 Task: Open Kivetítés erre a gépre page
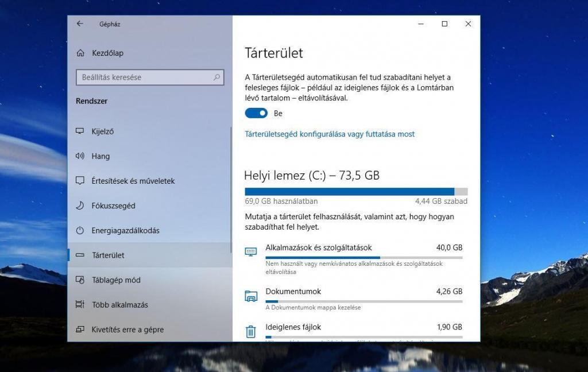pos(127,330)
